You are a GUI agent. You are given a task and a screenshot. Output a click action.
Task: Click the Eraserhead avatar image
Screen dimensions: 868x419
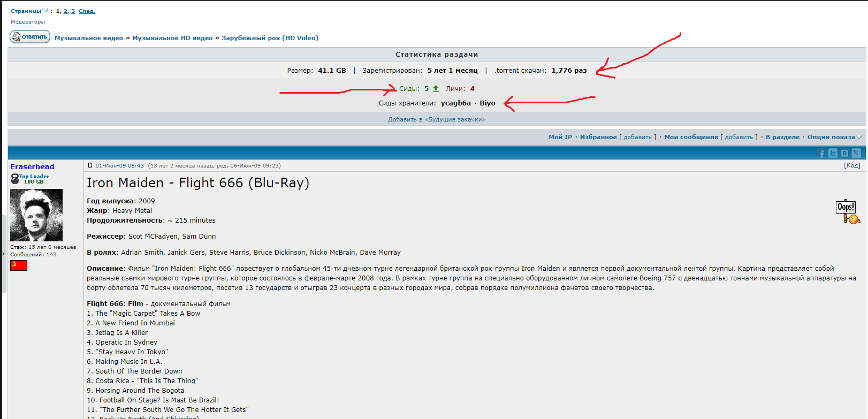point(36,215)
